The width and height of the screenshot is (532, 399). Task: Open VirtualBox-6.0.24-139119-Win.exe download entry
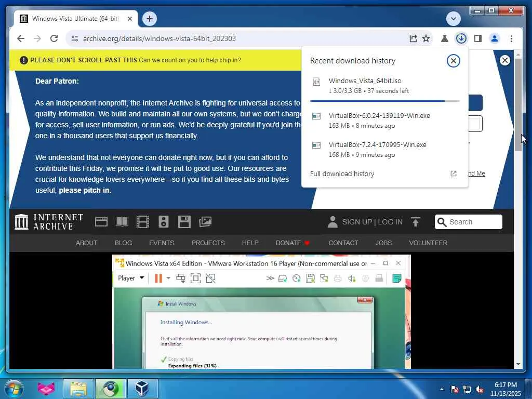(385, 120)
